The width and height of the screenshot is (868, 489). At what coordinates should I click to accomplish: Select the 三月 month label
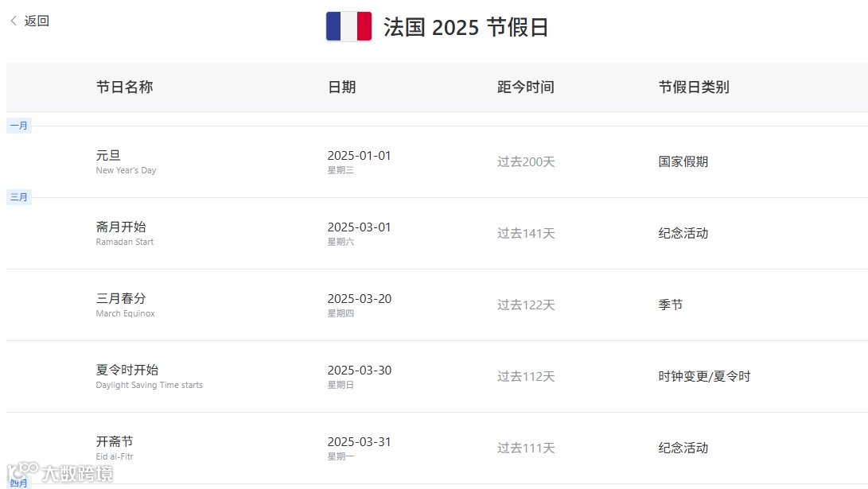click(19, 197)
